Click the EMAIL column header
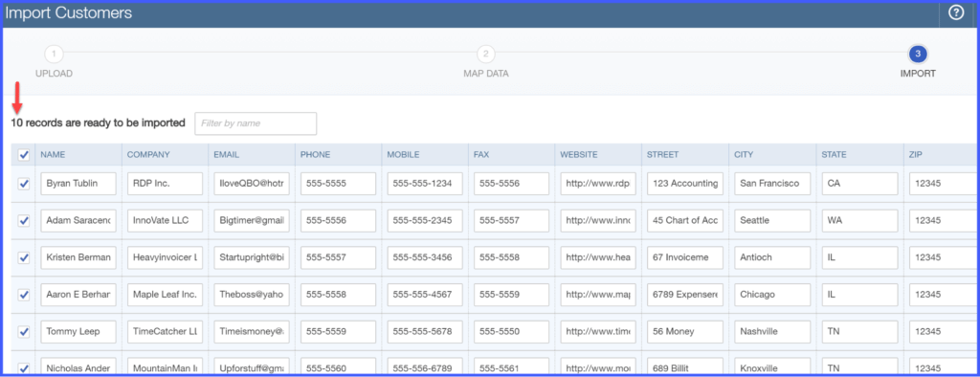Viewport: 980px width, 377px height. pyautogui.click(x=226, y=154)
